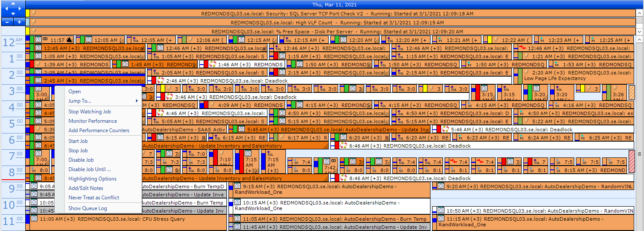Click the top pane scroll up arrow
This screenshot has width=644, height=231.
click(x=640, y=13)
